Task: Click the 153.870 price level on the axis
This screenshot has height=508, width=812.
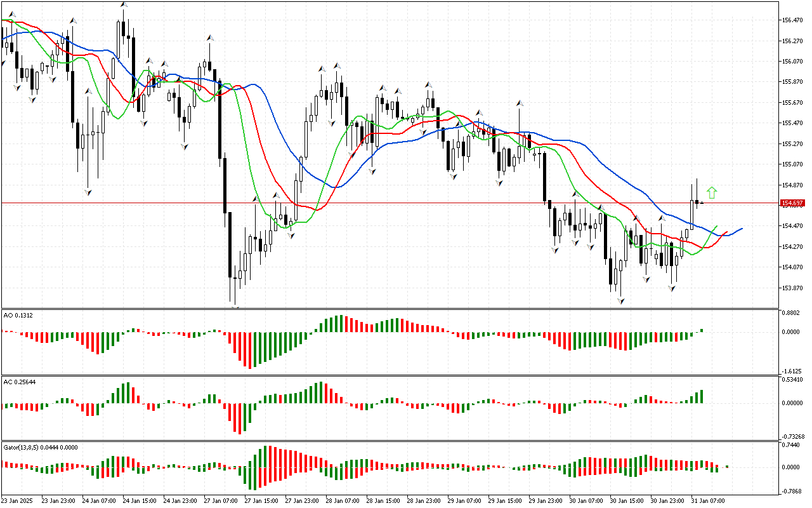Action: (x=794, y=288)
